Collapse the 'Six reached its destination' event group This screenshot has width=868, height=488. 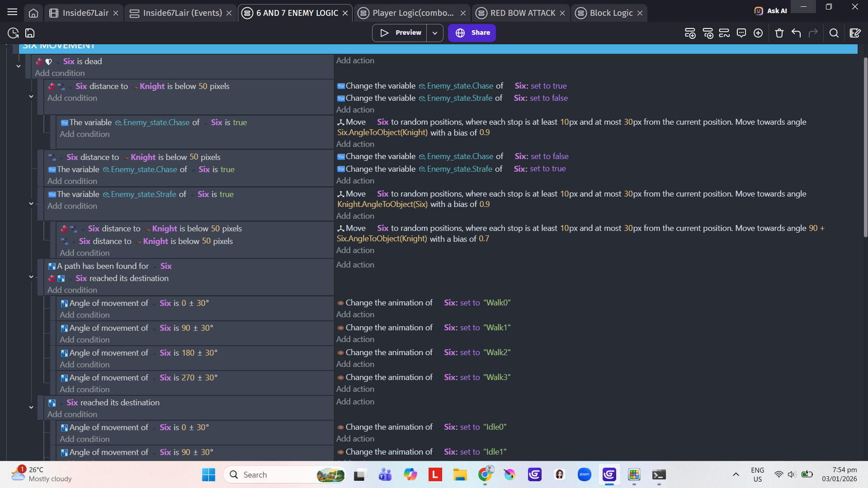pyautogui.click(x=31, y=407)
